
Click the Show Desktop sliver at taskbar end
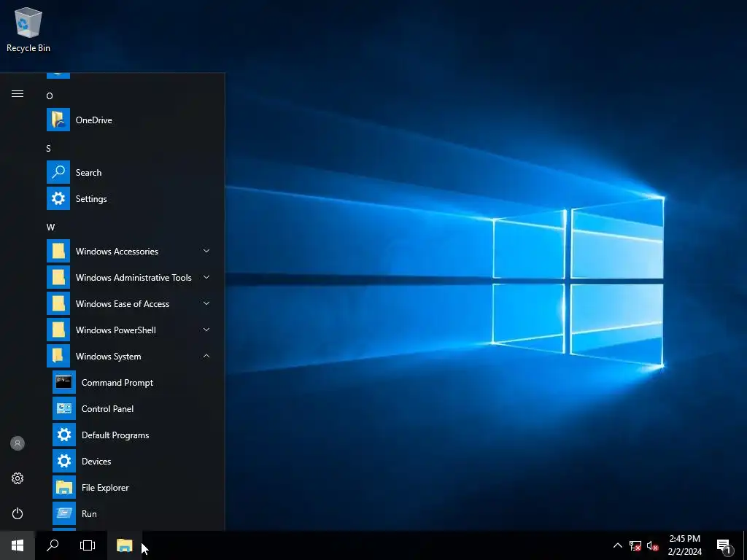[745, 545]
